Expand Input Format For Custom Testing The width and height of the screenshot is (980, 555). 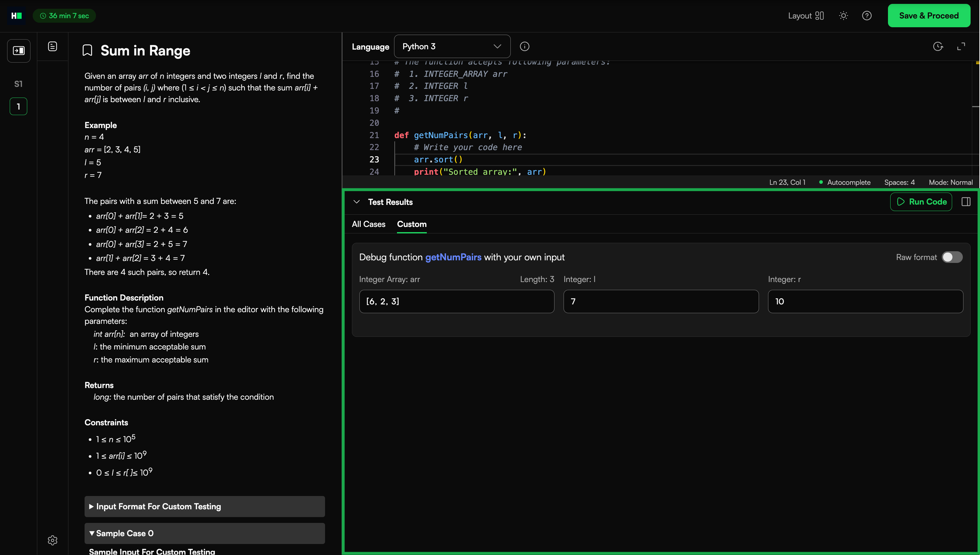(204, 506)
